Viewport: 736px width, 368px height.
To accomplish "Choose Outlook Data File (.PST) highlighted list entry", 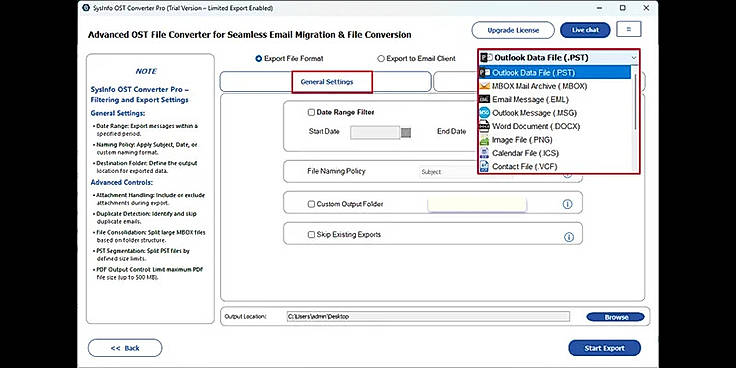I will [555, 73].
